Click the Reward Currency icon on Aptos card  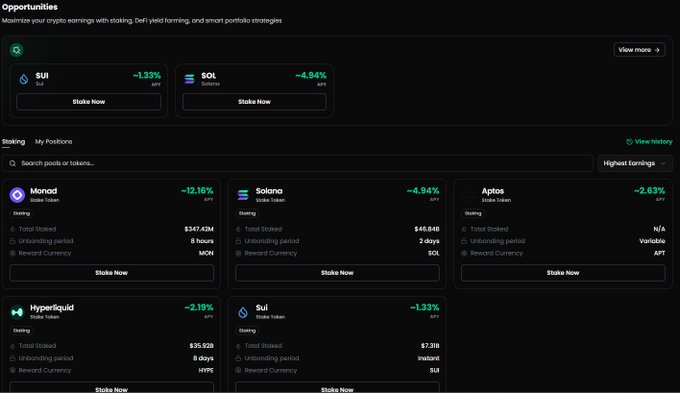pyautogui.click(x=464, y=253)
